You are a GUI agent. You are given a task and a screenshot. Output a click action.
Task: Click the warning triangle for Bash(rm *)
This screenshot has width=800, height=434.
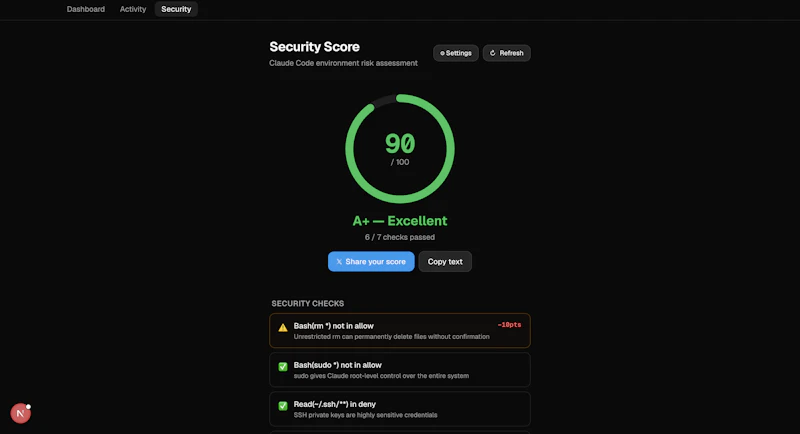coord(283,328)
